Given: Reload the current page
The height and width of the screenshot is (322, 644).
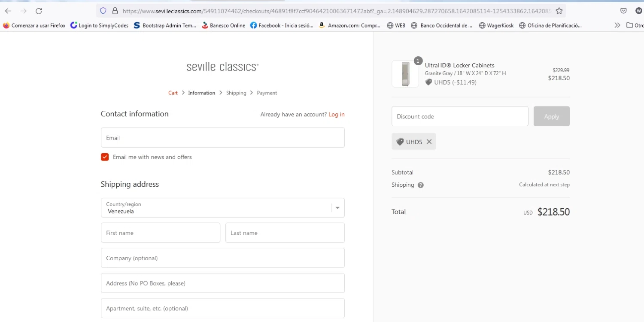Looking at the screenshot, I should 39,11.
